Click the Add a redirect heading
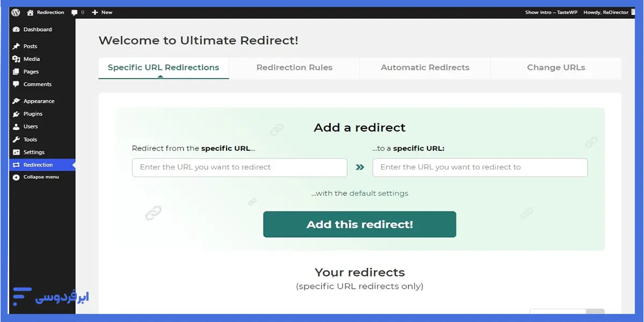 [x=360, y=128]
